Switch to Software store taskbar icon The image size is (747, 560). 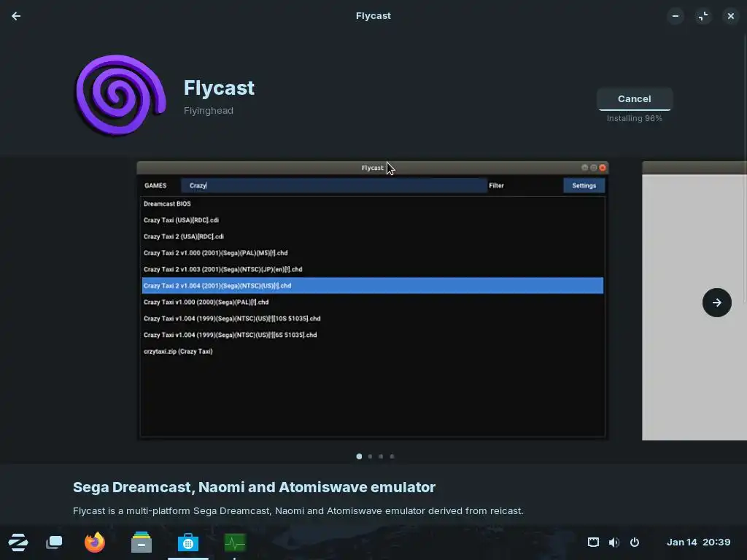pyautogui.click(x=187, y=542)
